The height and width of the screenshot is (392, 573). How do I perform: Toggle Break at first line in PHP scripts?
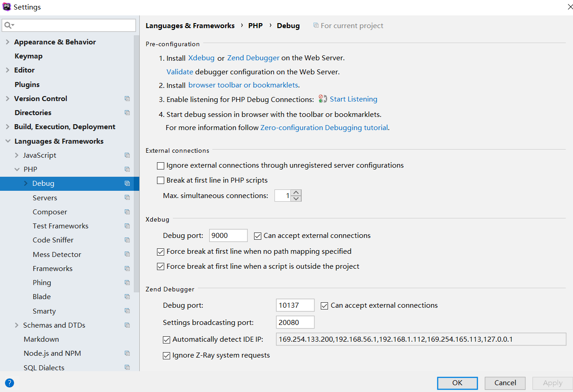pos(161,180)
